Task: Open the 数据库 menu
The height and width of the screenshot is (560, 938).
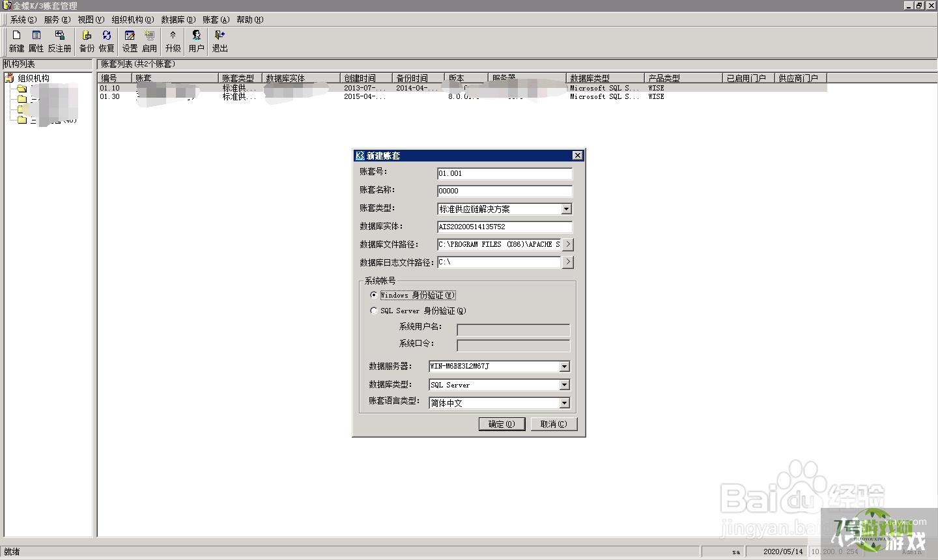Action: click(x=178, y=20)
